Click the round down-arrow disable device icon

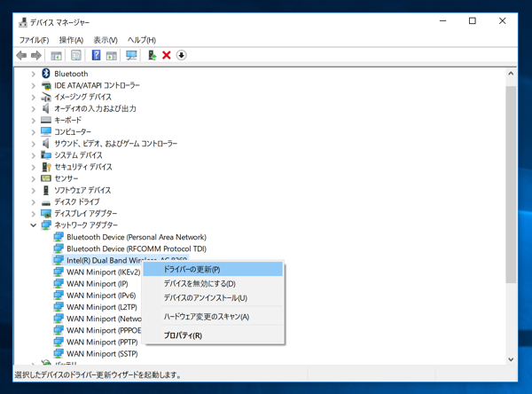click(x=182, y=55)
